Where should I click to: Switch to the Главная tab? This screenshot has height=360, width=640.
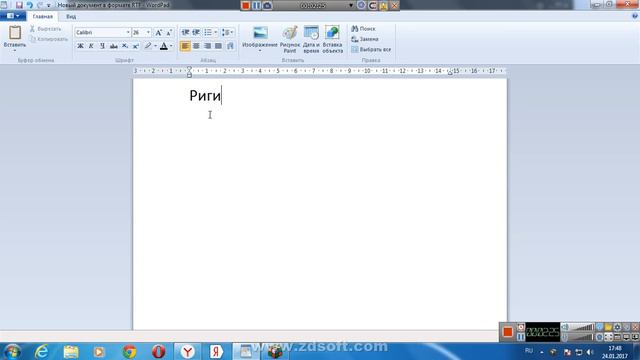pos(42,16)
